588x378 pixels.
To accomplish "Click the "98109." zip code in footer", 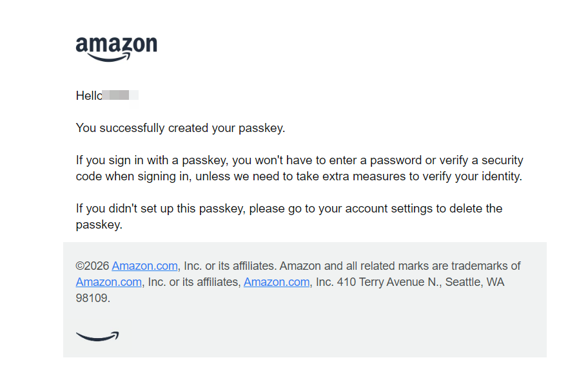I will click(x=93, y=298).
